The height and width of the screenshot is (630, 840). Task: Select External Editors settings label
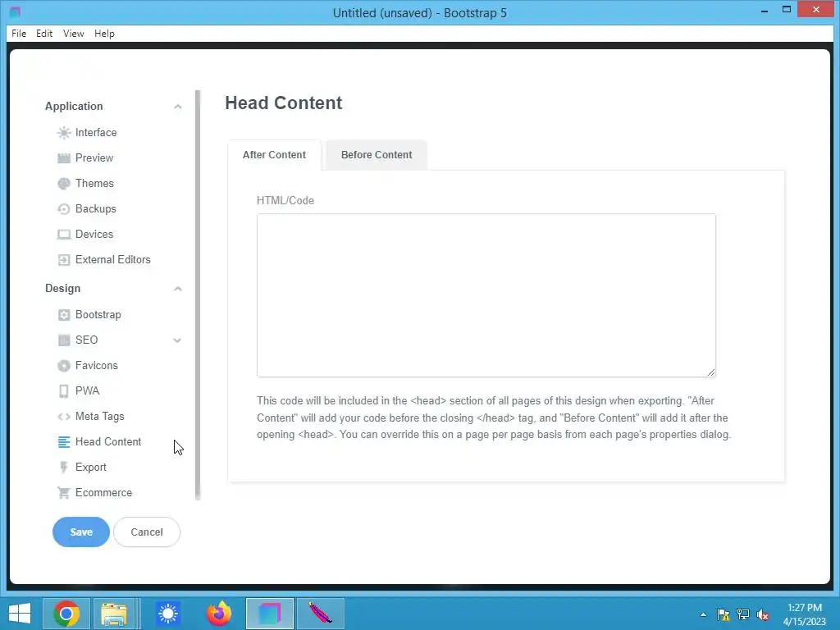point(113,260)
